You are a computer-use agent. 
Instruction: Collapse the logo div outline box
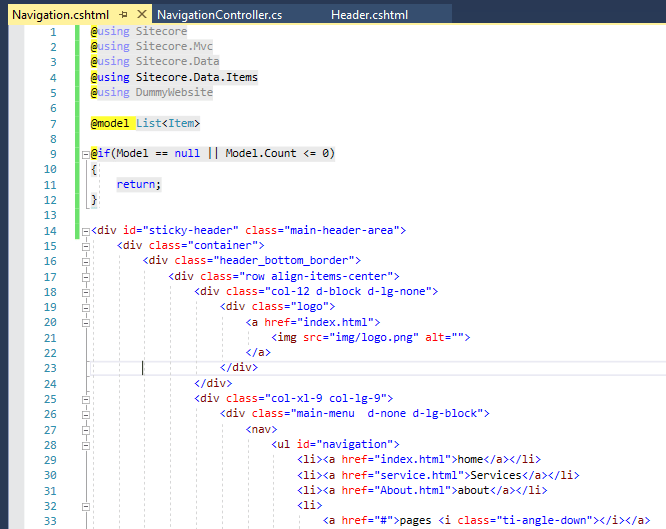87,307
